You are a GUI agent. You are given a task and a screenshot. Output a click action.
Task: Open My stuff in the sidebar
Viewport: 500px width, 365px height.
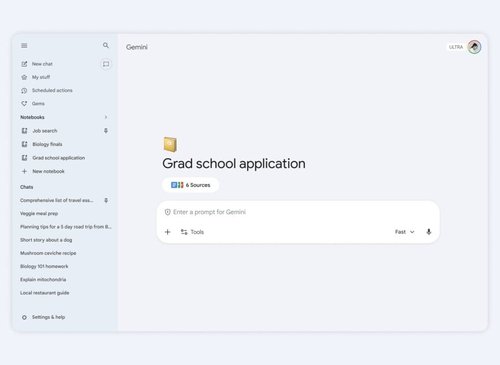(x=41, y=77)
